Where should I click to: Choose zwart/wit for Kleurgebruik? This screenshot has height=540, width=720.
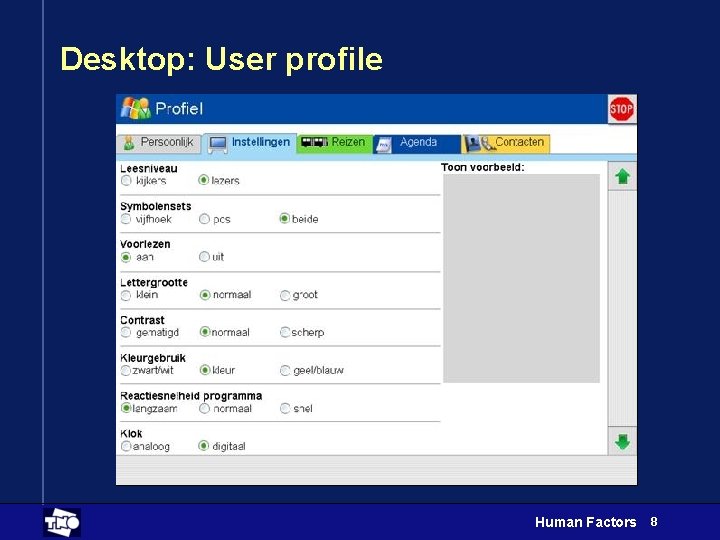click(x=125, y=370)
